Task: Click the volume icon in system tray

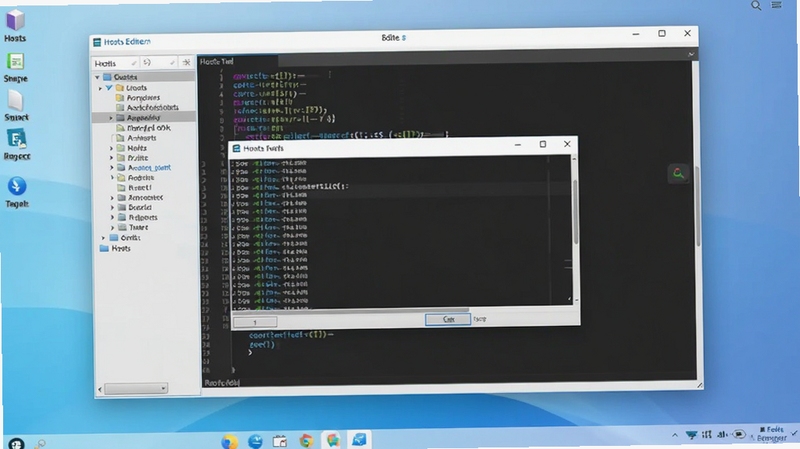Action: click(x=722, y=435)
